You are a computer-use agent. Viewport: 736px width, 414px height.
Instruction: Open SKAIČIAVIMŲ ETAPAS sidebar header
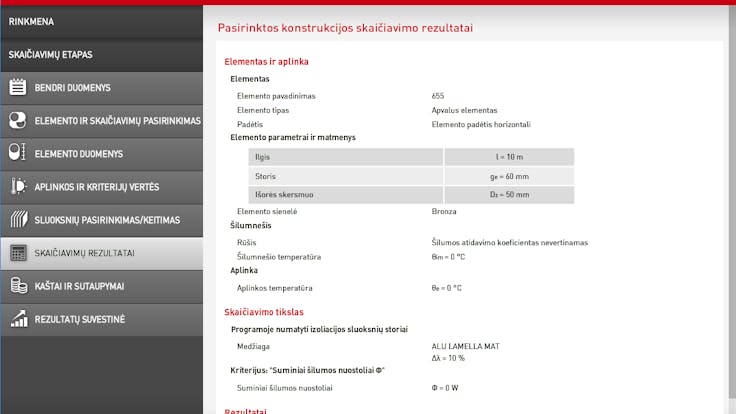tap(101, 55)
